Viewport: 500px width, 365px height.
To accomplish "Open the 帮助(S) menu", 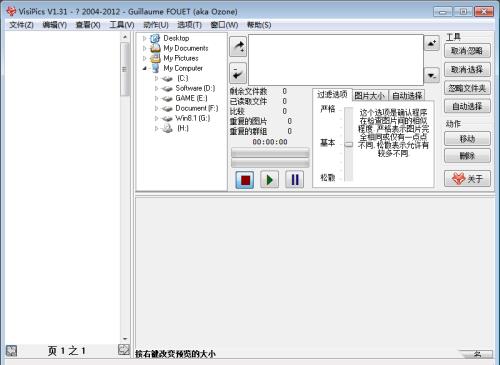I will (259, 25).
